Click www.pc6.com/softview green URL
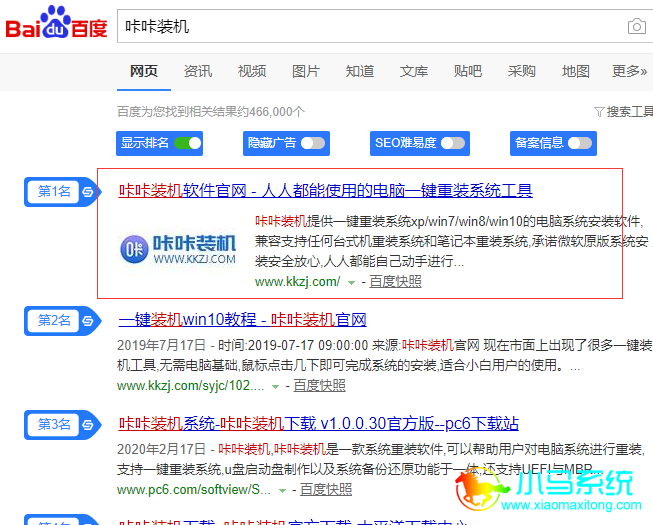 194,490
